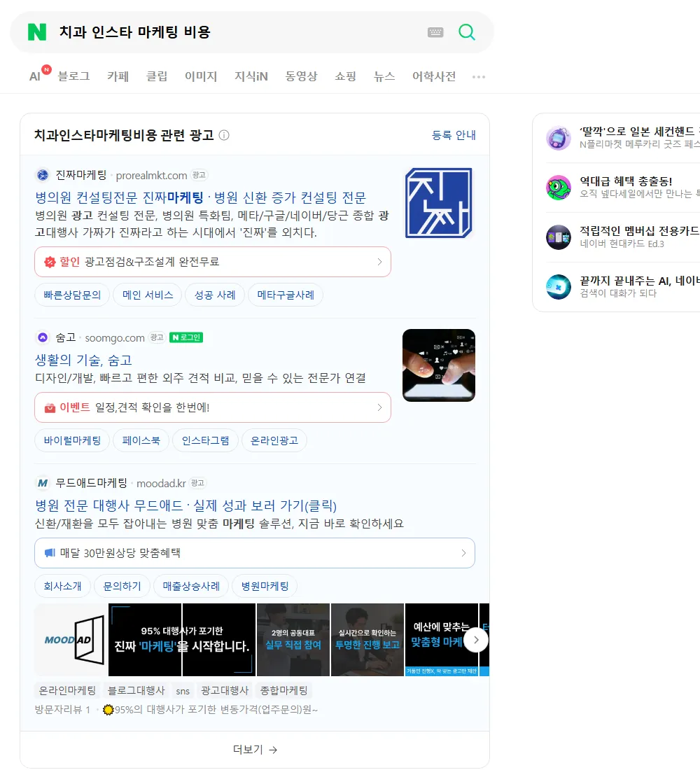The image size is (700, 770).
Task: Click the soomgo.com domain text
Action: click(x=115, y=338)
